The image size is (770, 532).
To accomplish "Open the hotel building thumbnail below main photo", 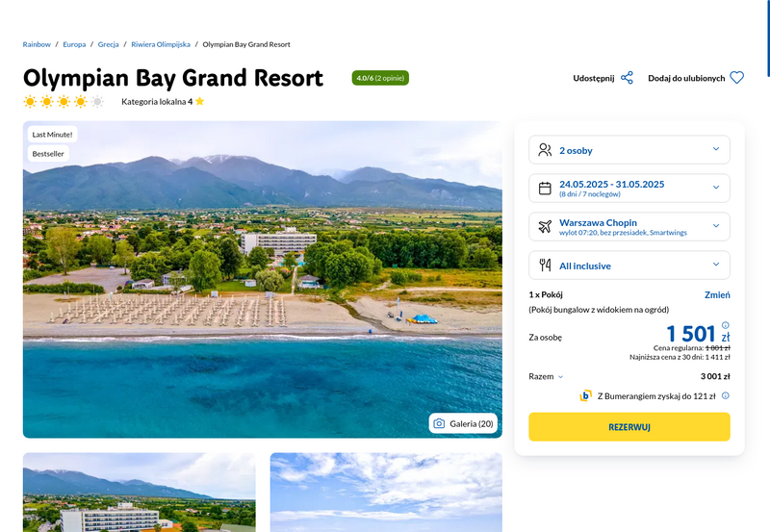I will (x=139, y=493).
